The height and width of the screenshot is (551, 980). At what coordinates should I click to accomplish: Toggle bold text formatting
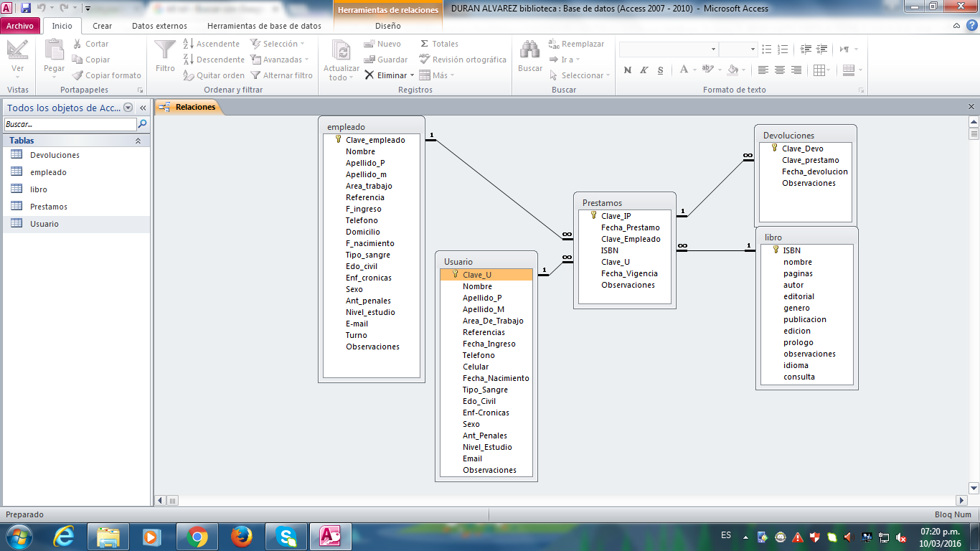tap(628, 70)
